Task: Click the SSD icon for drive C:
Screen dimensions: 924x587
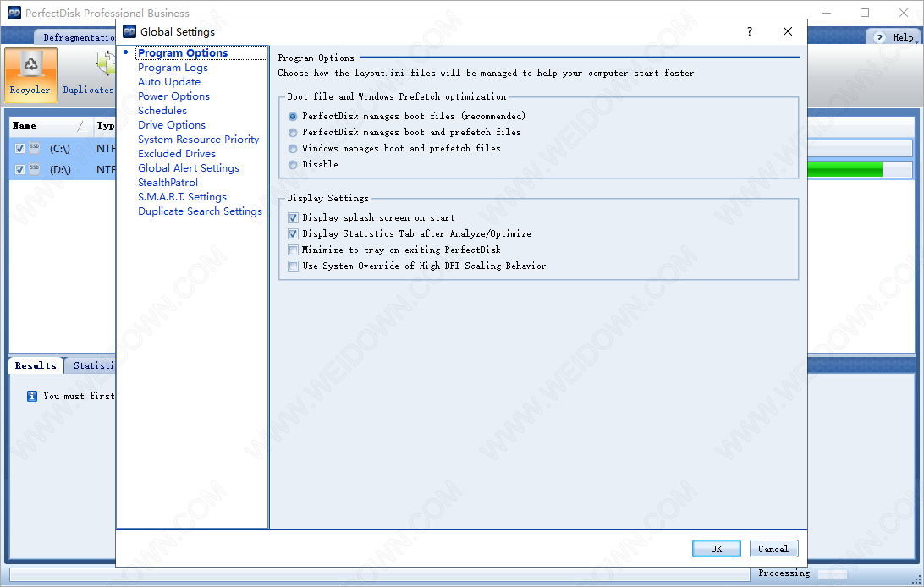Action: point(35,148)
